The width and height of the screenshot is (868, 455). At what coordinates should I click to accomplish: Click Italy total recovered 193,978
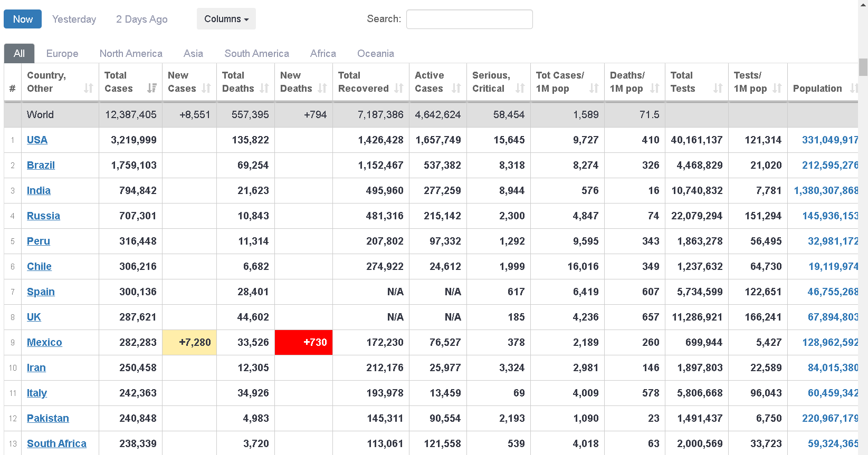(385, 393)
